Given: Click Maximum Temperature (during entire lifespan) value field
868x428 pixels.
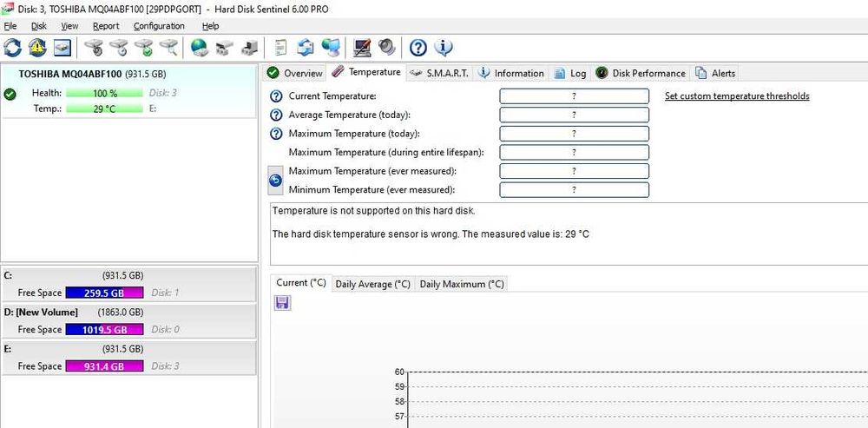Looking at the screenshot, I should pos(574,152).
